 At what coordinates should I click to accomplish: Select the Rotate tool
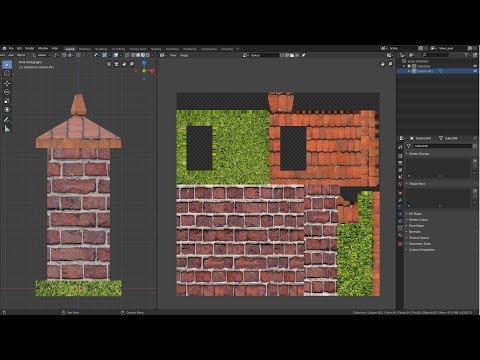[x=7, y=92]
